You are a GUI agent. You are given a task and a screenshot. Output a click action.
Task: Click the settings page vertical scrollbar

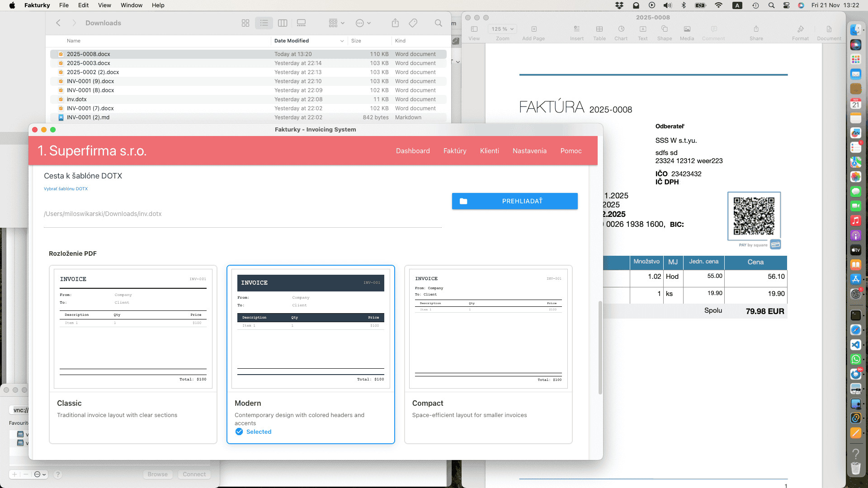(x=600, y=347)
